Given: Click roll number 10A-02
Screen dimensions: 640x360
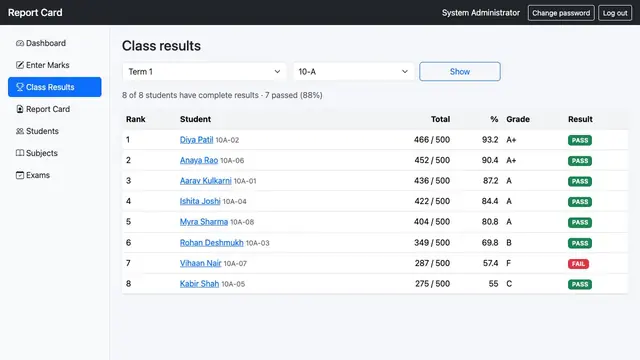Looking at the screenshot, I should tap(227, 140).
